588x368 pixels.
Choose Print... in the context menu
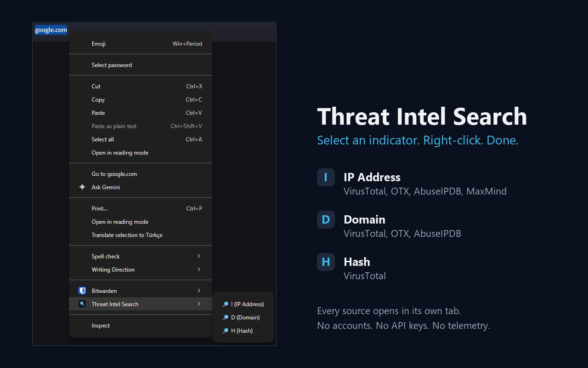(141, 208)
